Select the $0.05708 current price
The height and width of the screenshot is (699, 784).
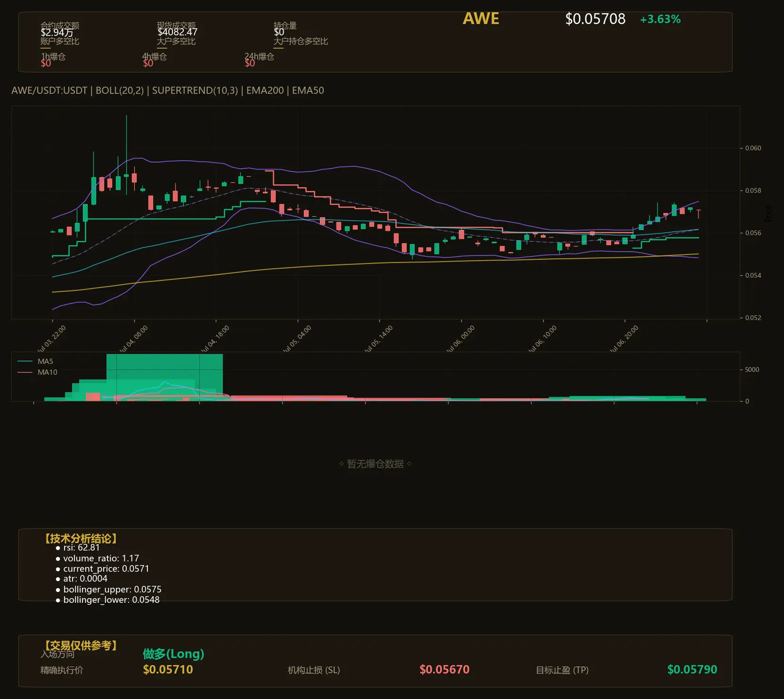595,19
